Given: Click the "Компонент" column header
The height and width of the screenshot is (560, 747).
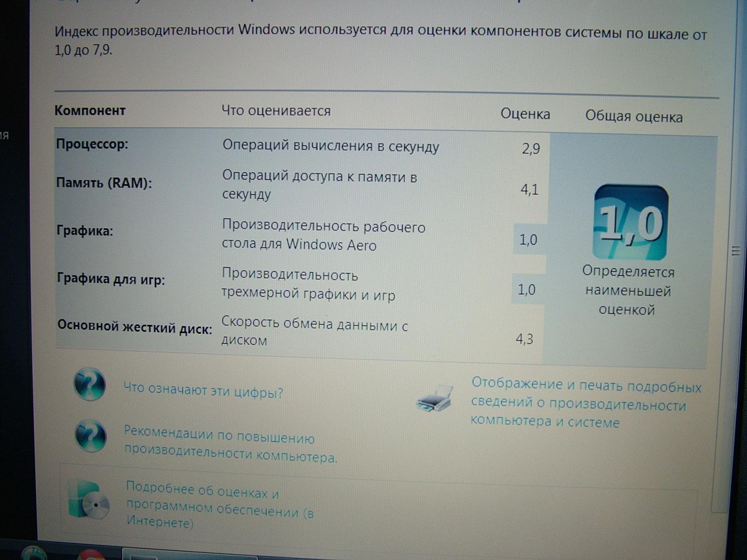Looking at the screenshot, I should click(x=90, y=111).
